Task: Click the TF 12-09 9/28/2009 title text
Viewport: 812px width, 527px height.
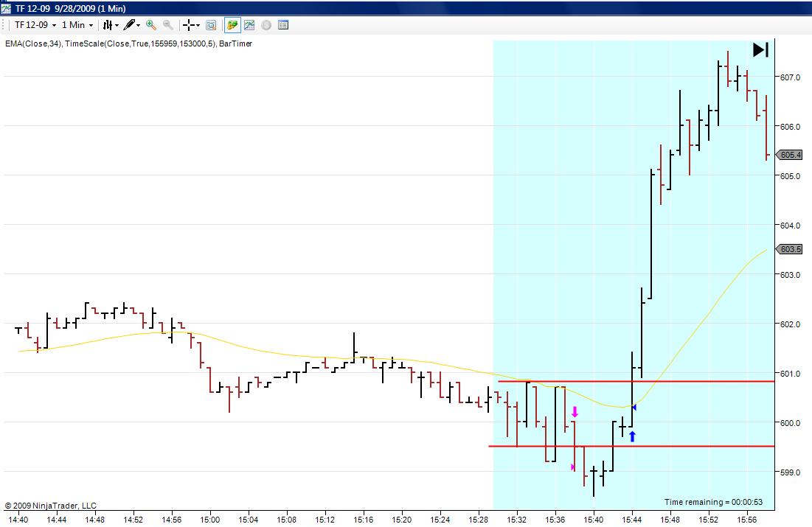Action: click(70, 8)
